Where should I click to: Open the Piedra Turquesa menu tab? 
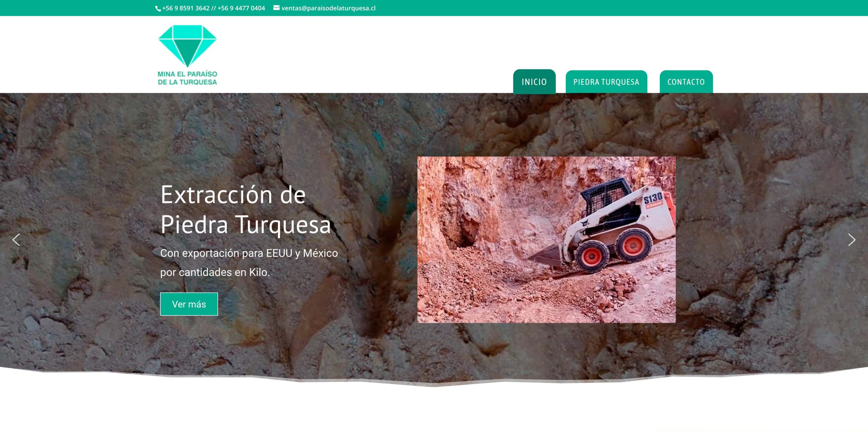(x=606, y=82)
